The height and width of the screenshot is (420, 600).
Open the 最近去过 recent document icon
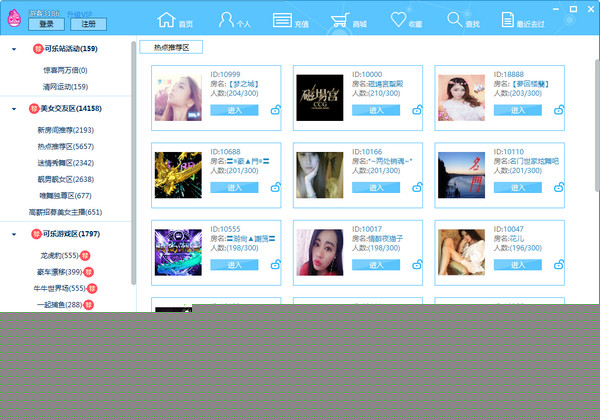pos(507,20)
